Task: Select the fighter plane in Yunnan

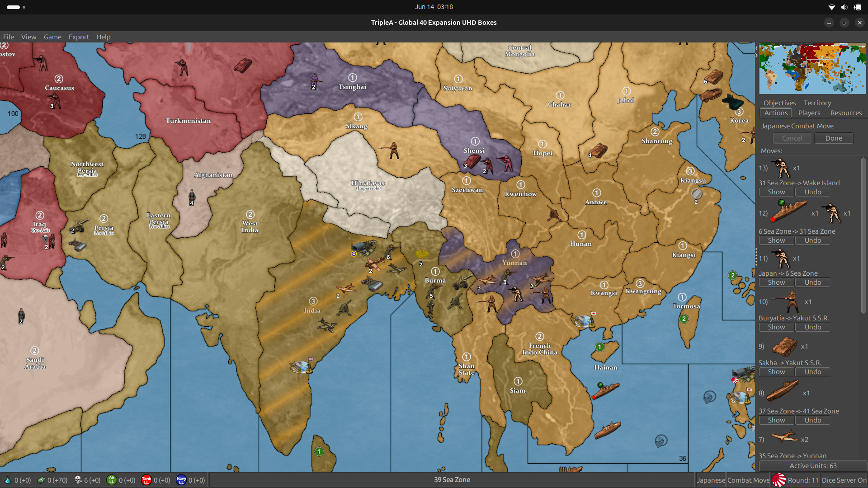Action: [x=487, y=280]
